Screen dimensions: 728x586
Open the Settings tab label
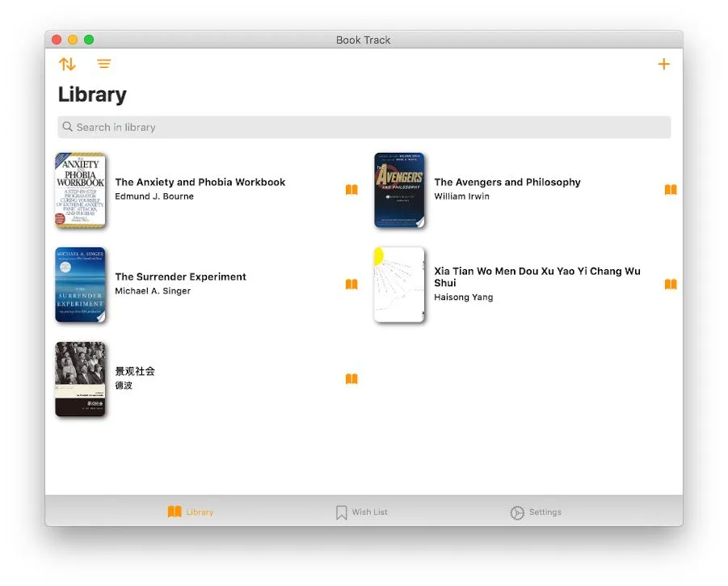coord(545,512)
